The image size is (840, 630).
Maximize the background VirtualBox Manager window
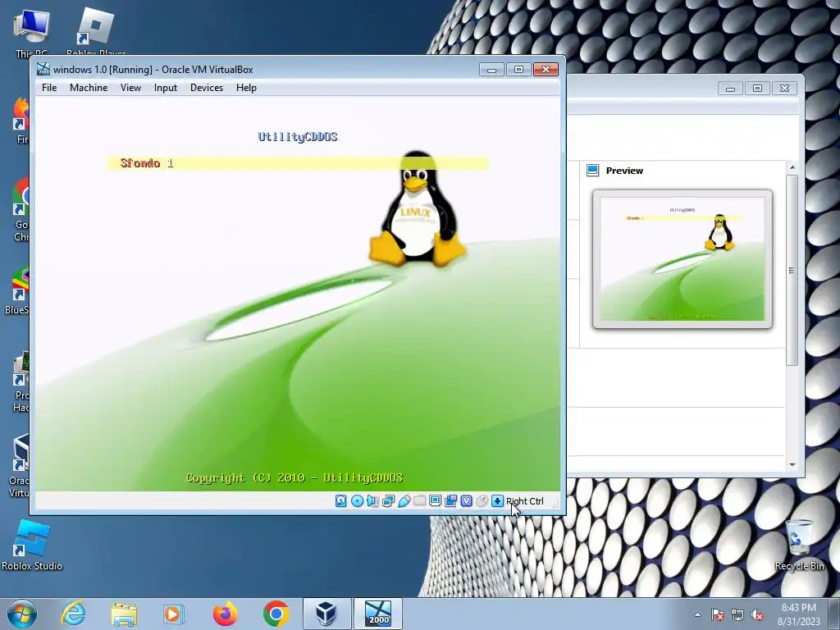click(757, 88)
